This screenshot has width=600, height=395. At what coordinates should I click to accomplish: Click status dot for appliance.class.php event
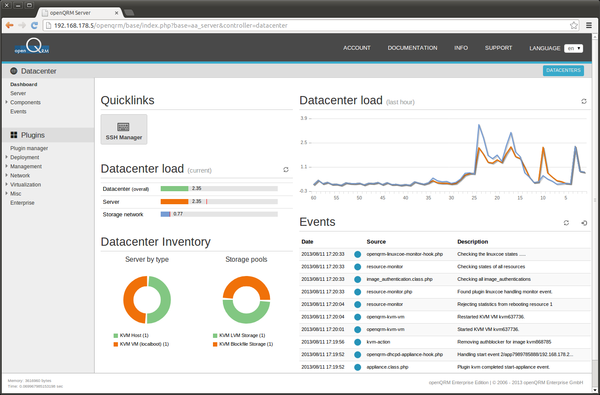pos(357,367)
